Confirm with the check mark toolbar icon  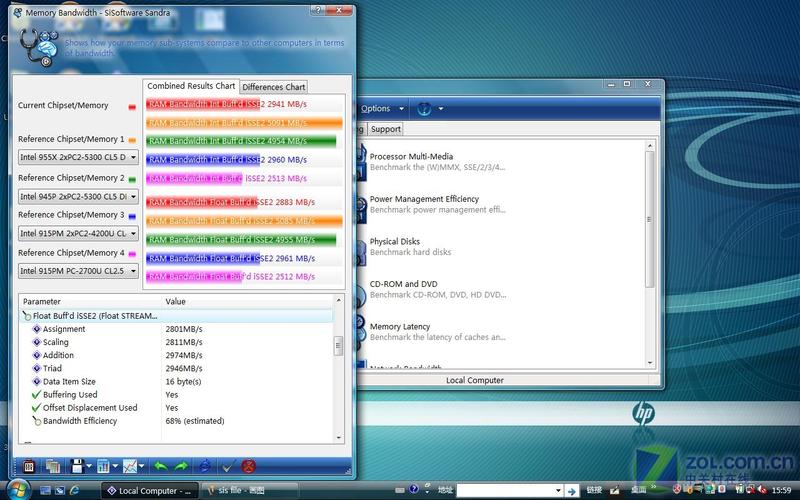click(228, 466)
